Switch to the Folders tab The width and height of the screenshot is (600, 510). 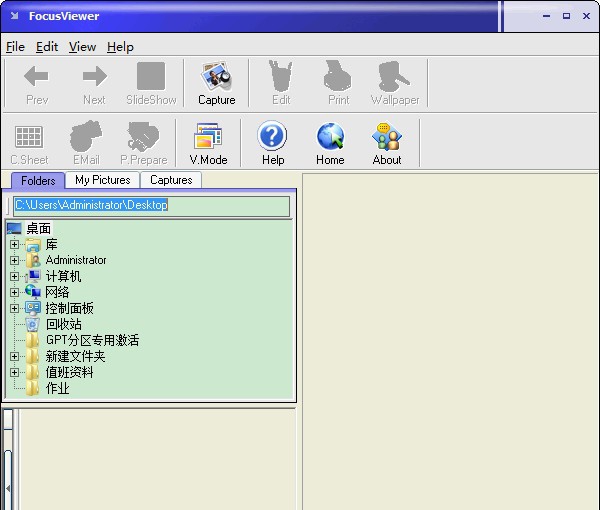click(38, 180)
